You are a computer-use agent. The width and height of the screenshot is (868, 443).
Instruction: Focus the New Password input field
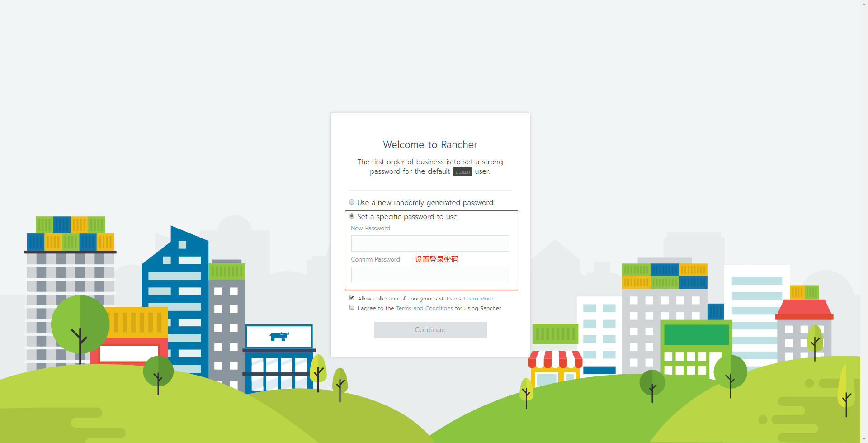click(430, 243)
